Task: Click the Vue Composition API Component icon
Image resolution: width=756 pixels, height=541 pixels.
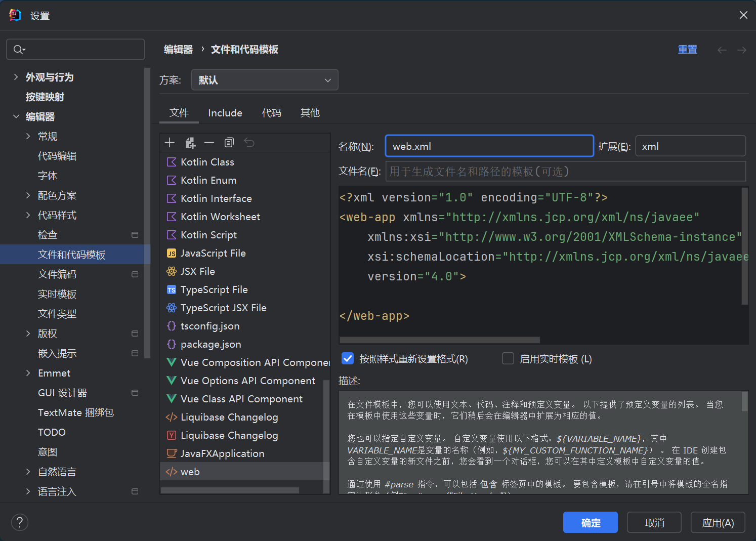Action: [x=172, y=362]
